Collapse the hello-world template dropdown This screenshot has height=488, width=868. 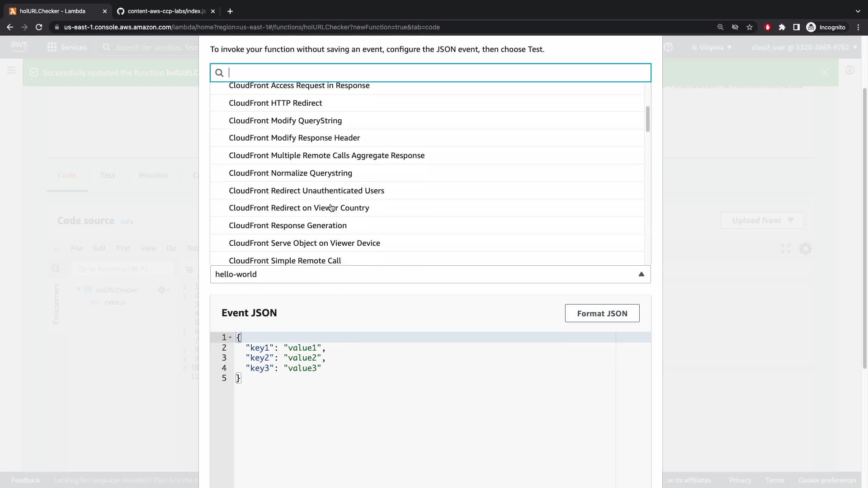(641, 274)
